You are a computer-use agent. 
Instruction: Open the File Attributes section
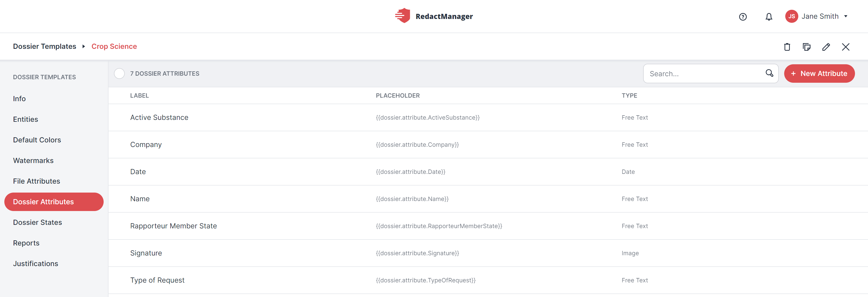pyautogui.click(x=36, y=181)
